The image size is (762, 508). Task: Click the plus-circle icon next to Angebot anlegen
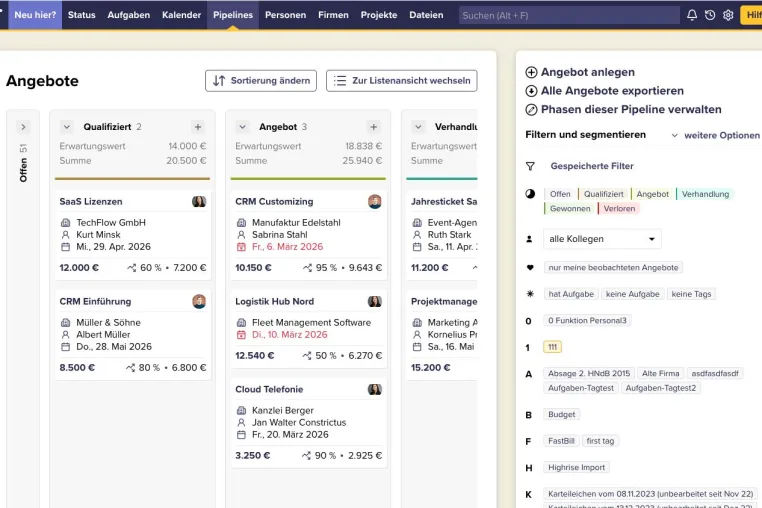pyautogui.click(x=531, y=72)
